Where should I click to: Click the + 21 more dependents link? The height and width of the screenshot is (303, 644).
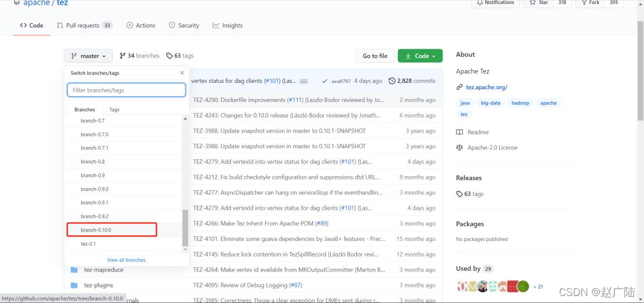(x=538, y=287)
